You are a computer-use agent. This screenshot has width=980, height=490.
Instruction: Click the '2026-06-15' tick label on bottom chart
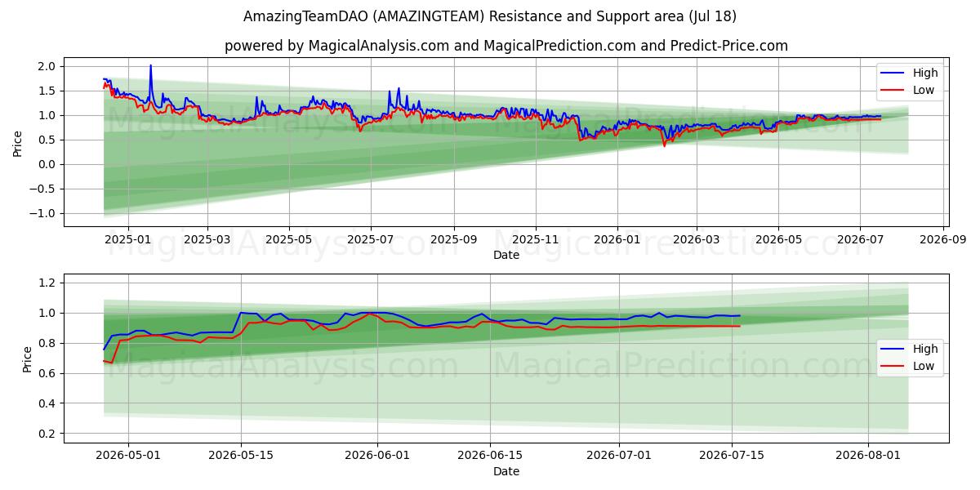(490, 456)
